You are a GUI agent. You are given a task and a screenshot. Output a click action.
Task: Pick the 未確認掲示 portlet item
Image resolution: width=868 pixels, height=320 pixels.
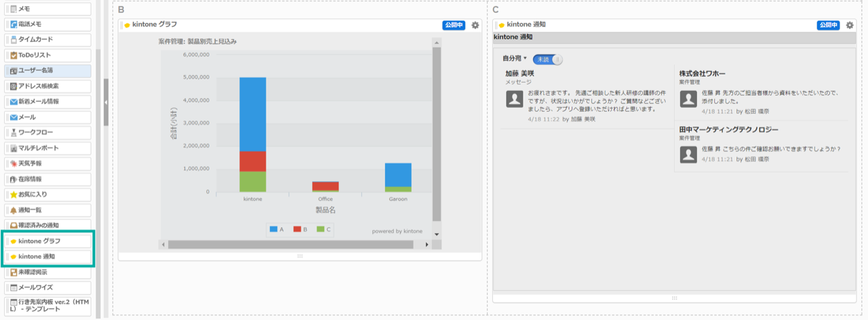coord(47,273)
